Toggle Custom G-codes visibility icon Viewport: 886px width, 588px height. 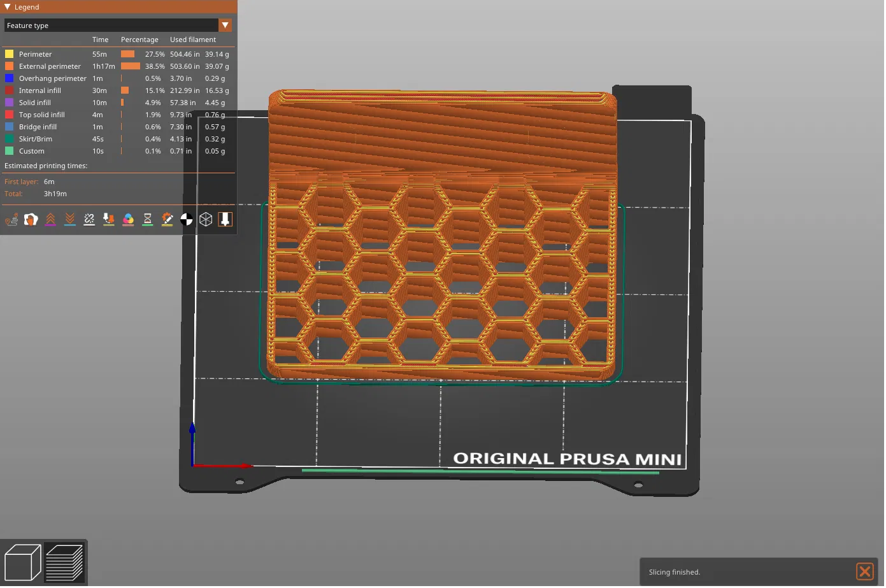point(167,220)
